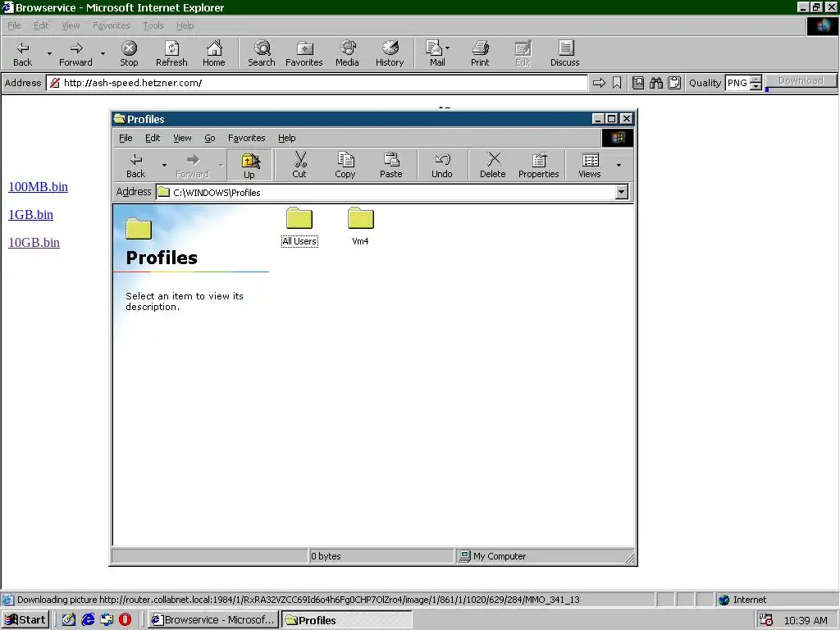Viewport: 840px width, 630px height.
Task: Open the Media toolbar button
Action: click(347, 53)
